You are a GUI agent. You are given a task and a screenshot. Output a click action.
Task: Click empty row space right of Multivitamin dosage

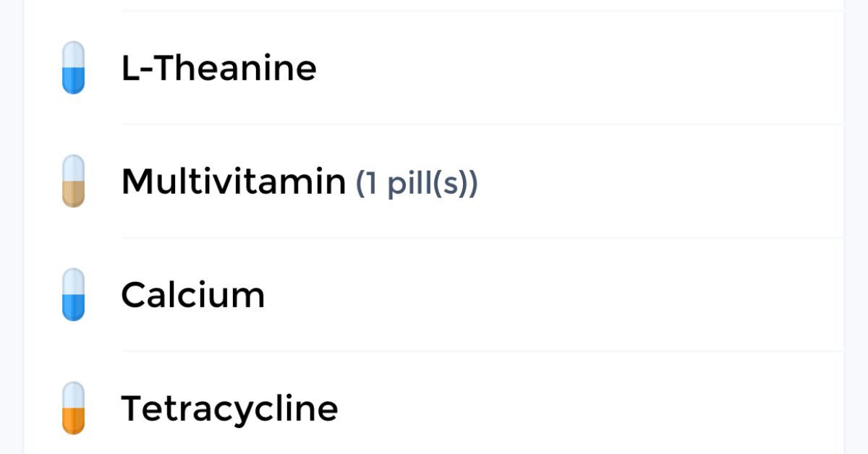[651, 181]
